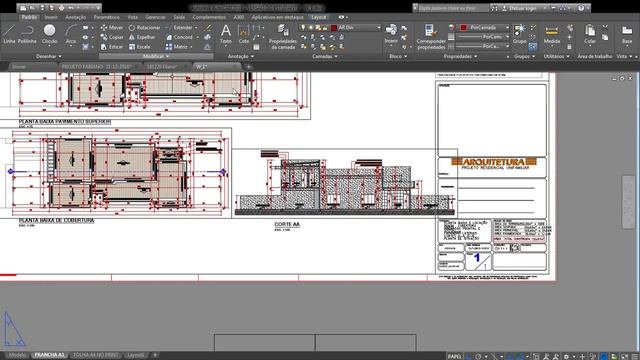
Task: Click the Undo arrow in quick access toolbar
Action: pos(71,8)
